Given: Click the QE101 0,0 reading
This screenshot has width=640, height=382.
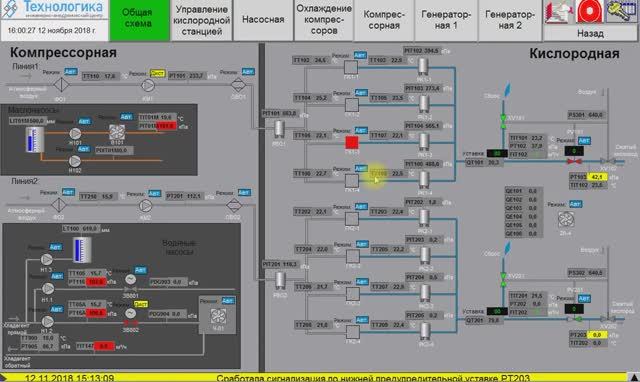Looking at the screenshot, I should click(x=523, y=191).
